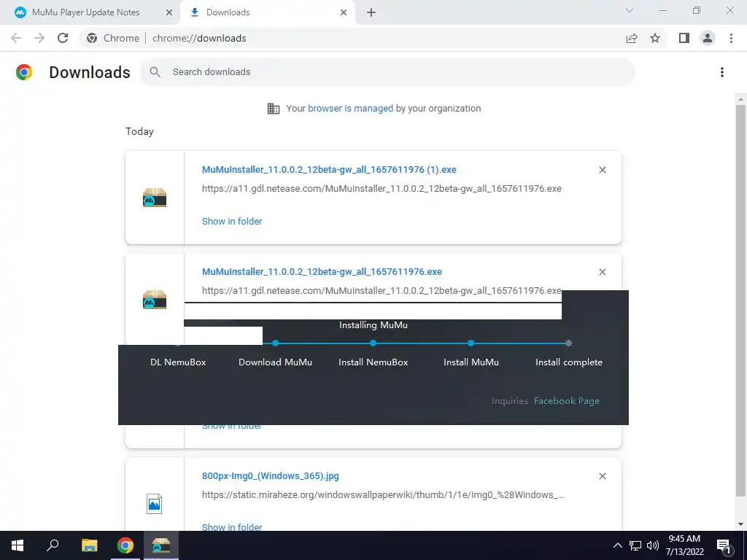Click the Search downloads field

tap(387, 72)
